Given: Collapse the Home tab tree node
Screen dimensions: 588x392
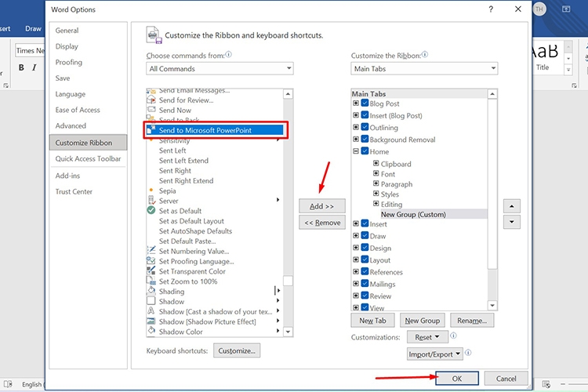Looking at the screenshot, I should click(x=355, y=151).
